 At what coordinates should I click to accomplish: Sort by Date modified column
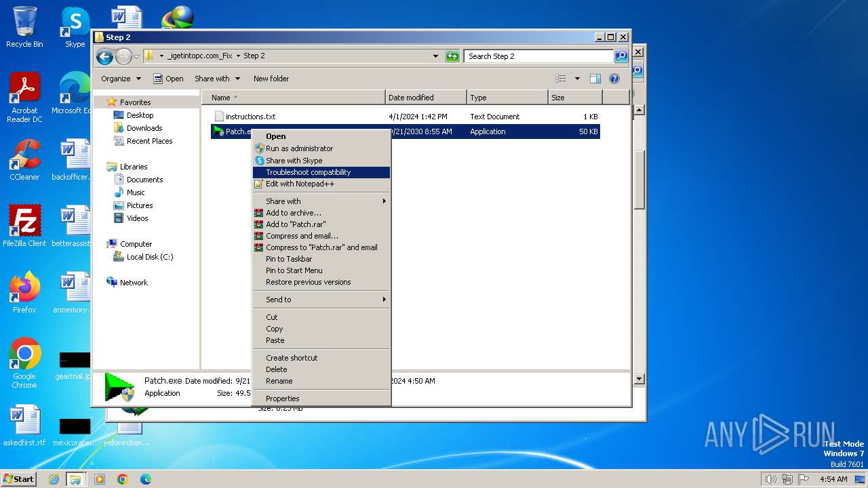click(x=426, y=98)
